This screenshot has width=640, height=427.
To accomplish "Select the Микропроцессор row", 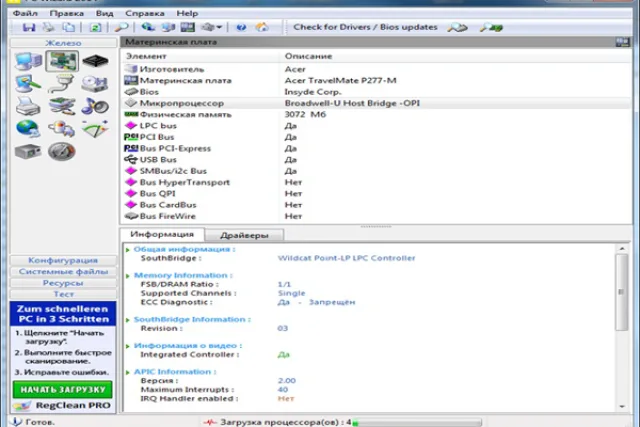I will coord(376,103).
